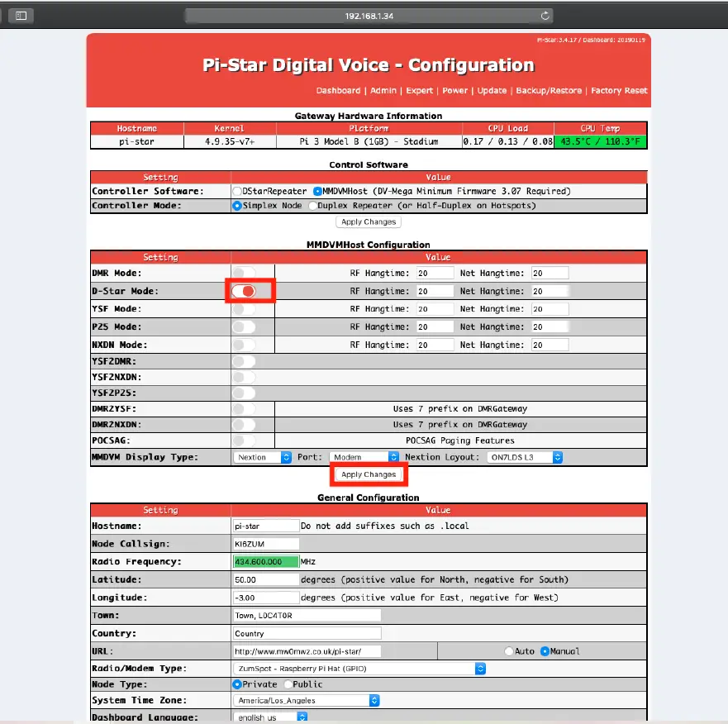Click the CPU Load values cell
Image resolution: width=728 pixels, height=724 pixels.
[x=508, y=141]
